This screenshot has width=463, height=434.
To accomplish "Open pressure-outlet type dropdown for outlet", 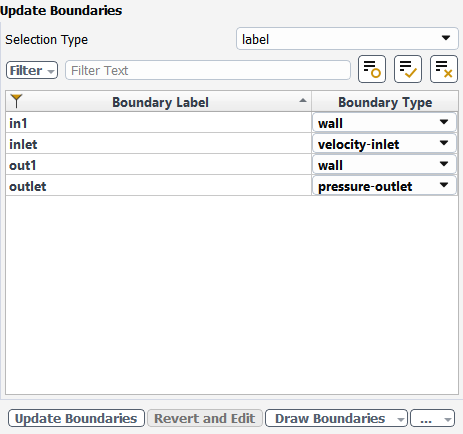I will [x=384, y=186].
